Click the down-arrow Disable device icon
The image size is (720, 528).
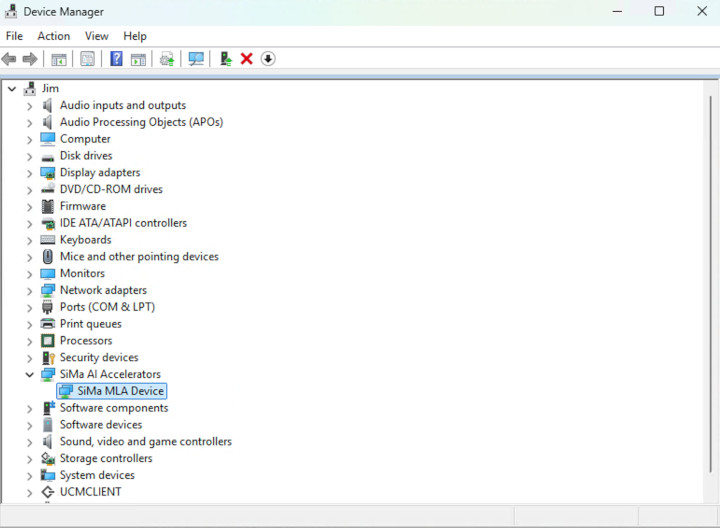click(x=268, y=59)
